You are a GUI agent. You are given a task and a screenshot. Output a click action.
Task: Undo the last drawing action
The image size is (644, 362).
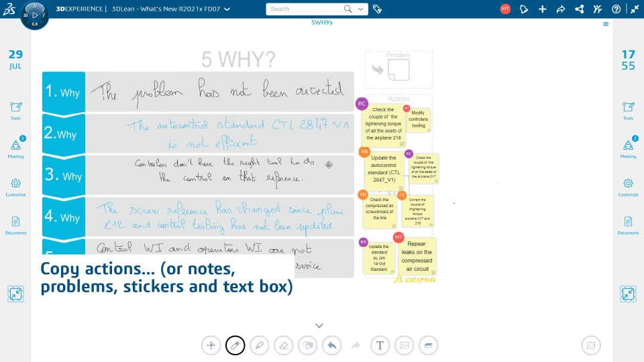pos(332,346)
